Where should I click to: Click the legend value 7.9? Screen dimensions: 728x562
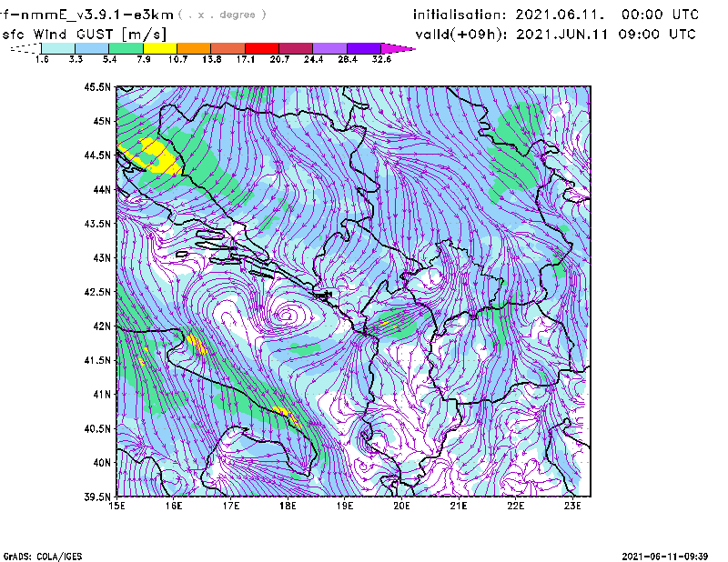coord(144,59)
